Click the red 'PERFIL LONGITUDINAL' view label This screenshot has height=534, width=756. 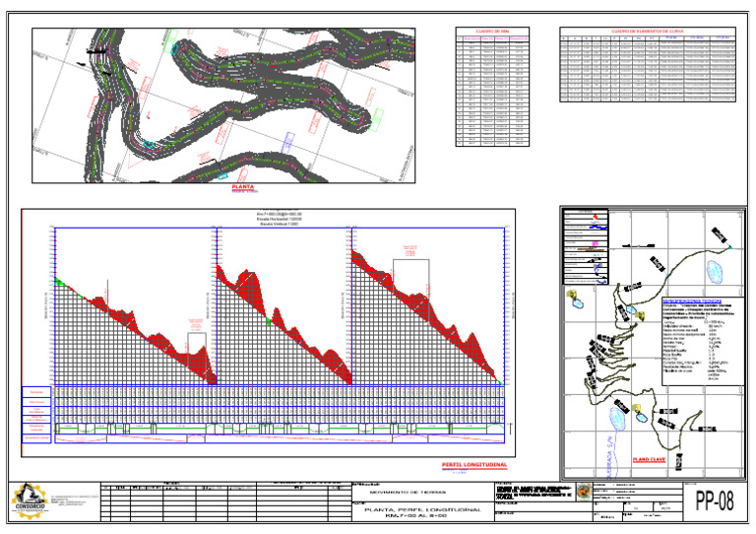[x=474, y=465]
